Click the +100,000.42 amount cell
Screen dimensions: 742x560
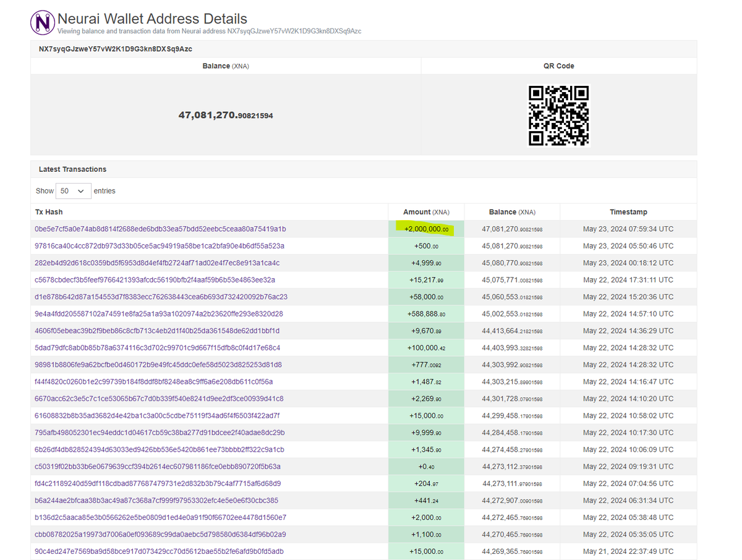pos(426,348)
